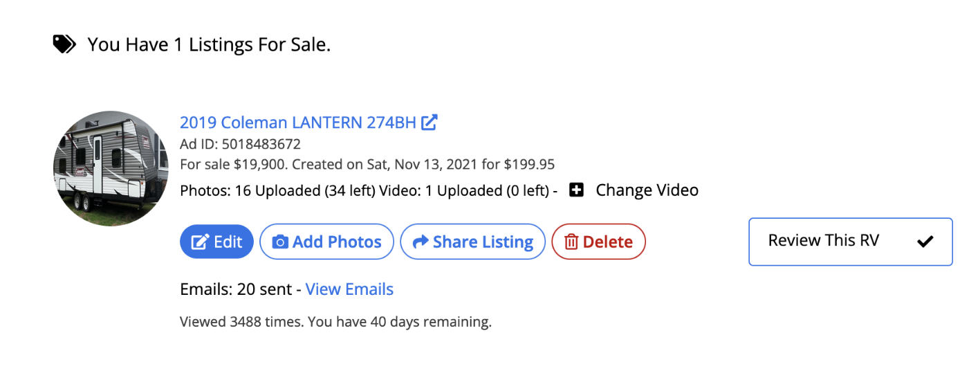Click the Add Photos button
This screenshot has height=389, width=980.
tap(326, 242)
